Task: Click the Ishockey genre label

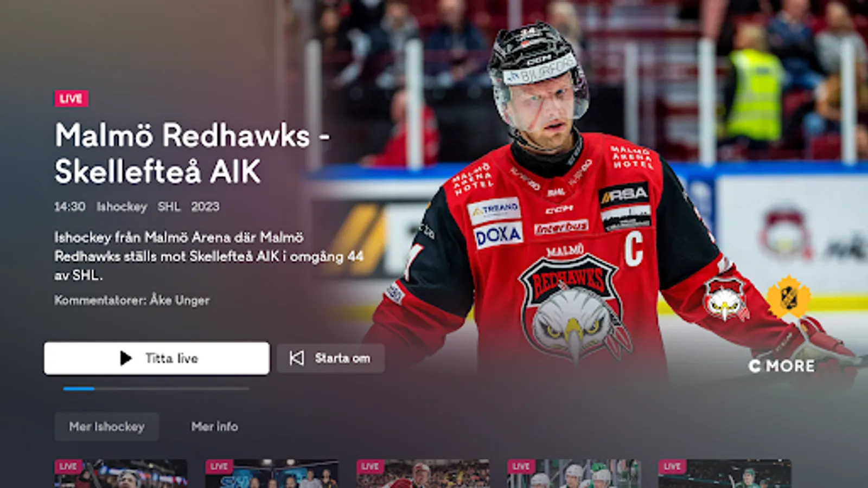Action: [x=122, y=207]
